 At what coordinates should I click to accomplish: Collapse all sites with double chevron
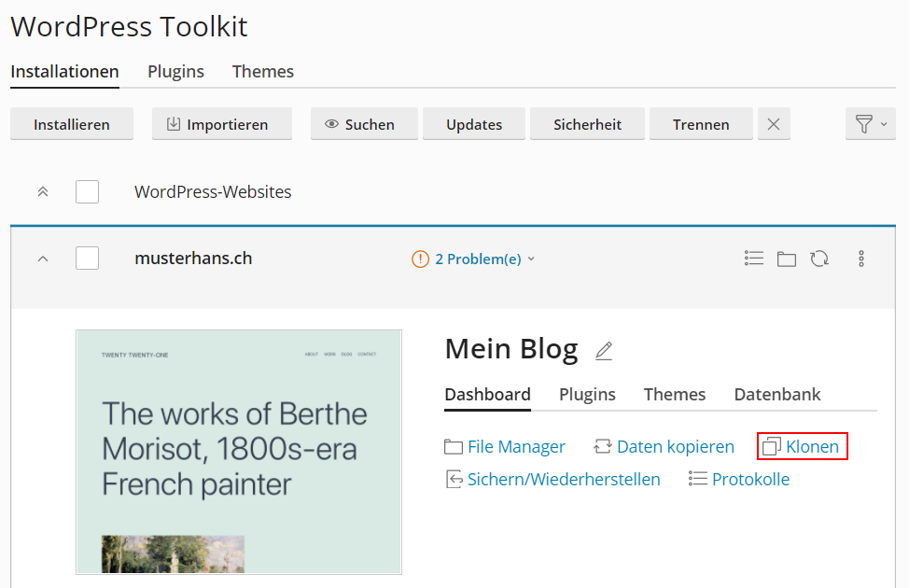[x=42, y=192]
